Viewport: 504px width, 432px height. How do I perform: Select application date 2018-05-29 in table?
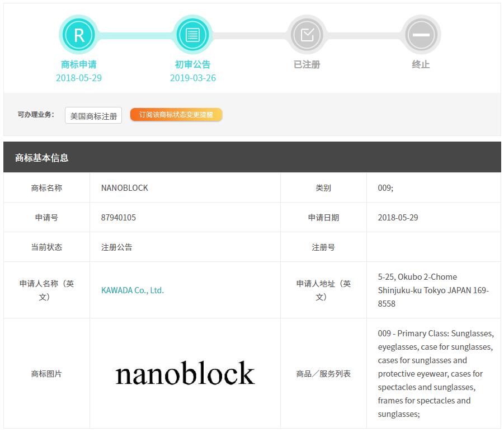tap(398, 218)
